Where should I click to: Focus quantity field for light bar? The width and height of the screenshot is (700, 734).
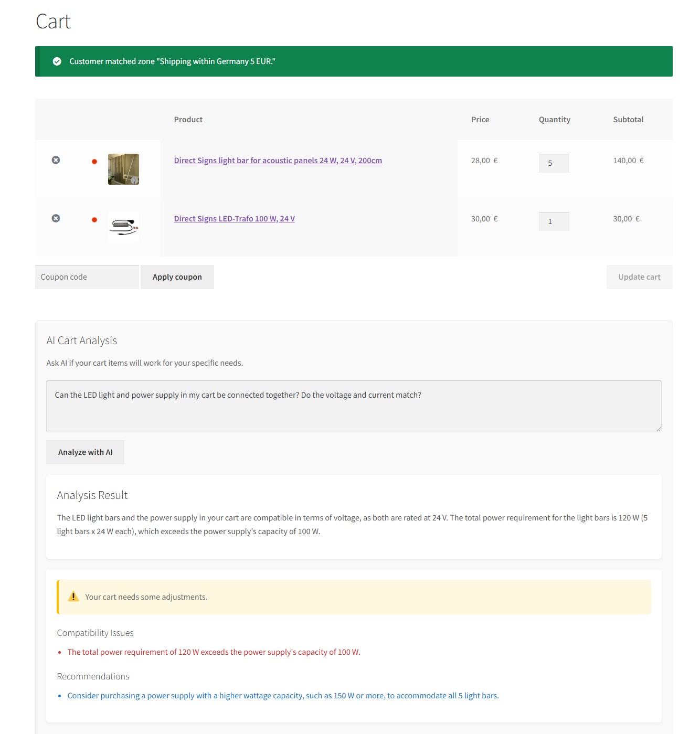coord(554,163)
